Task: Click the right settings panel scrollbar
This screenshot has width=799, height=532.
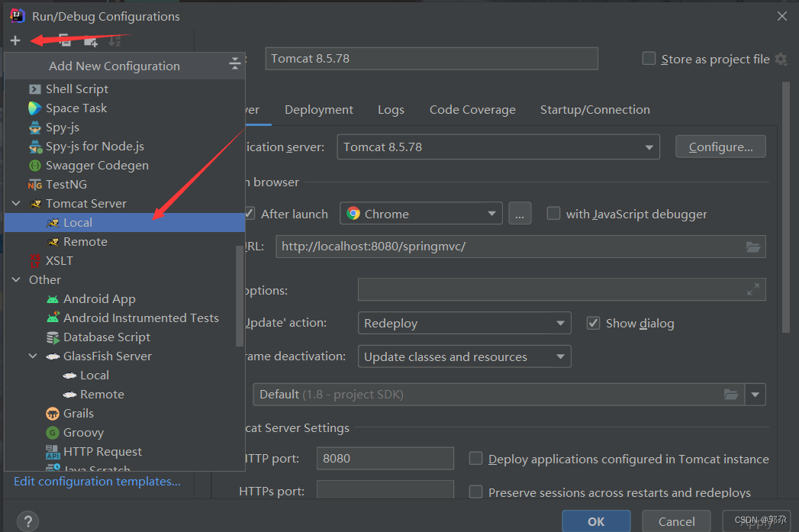Action: [786, 208]
